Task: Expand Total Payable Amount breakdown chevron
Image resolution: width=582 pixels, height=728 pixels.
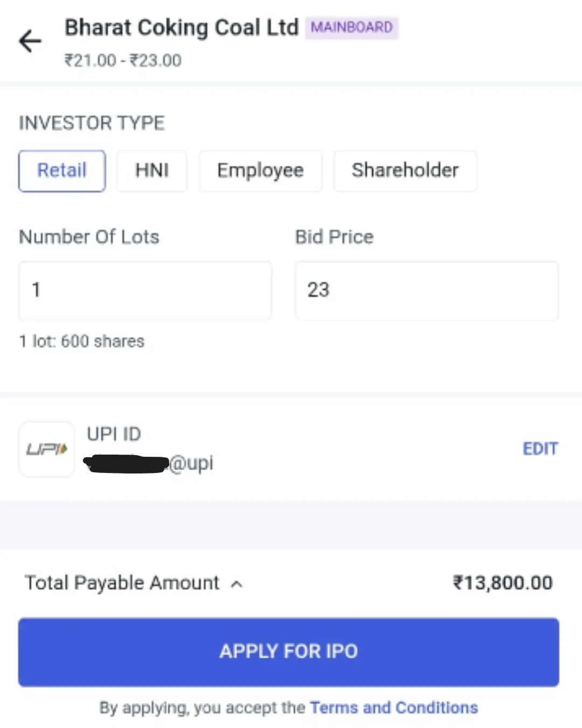Action: click(x=237, y=584)
